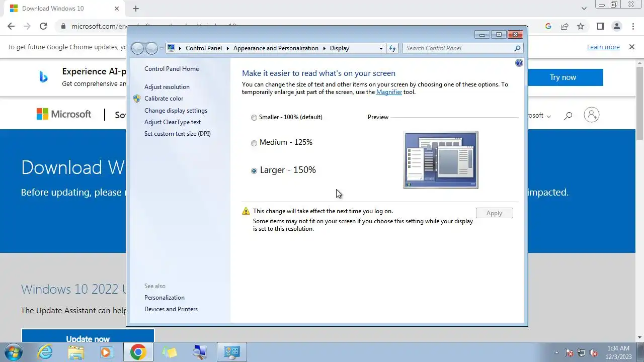
Task: Select Larger - 150% radio button
Action: [254, 170]
